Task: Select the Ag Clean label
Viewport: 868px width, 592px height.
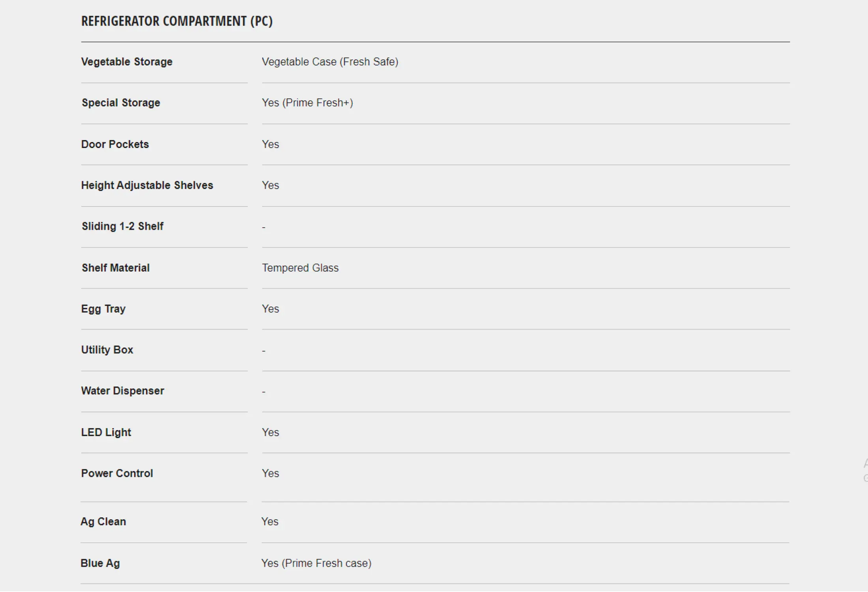Action: (103, 522)
